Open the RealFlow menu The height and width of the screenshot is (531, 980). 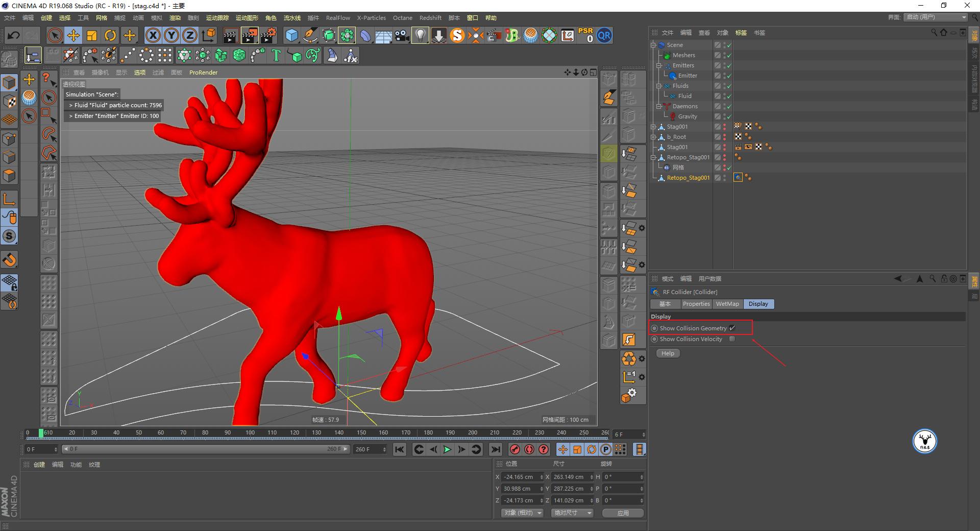338,18
